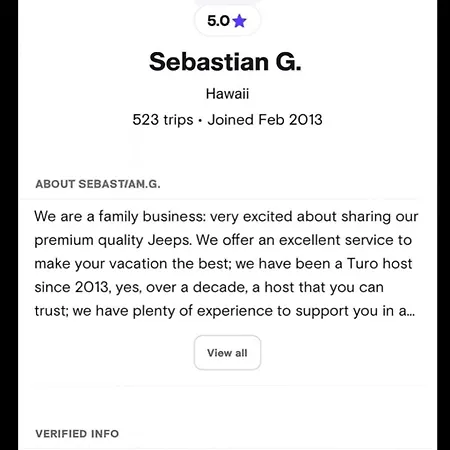The width and height of the screenshot is (450, 450).
Task: Click the Hawaii location text
Action: coord(227,94)
